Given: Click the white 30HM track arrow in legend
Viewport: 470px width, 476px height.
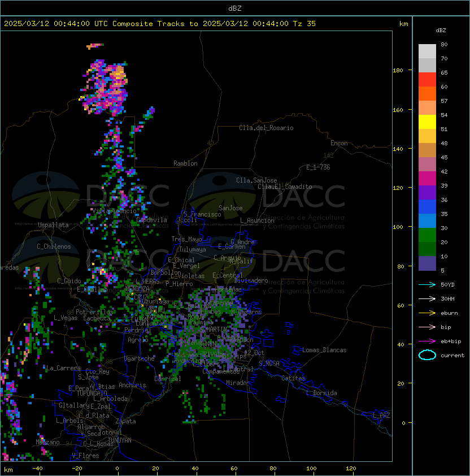Looking at the screenshot, I should coord(427,299).
